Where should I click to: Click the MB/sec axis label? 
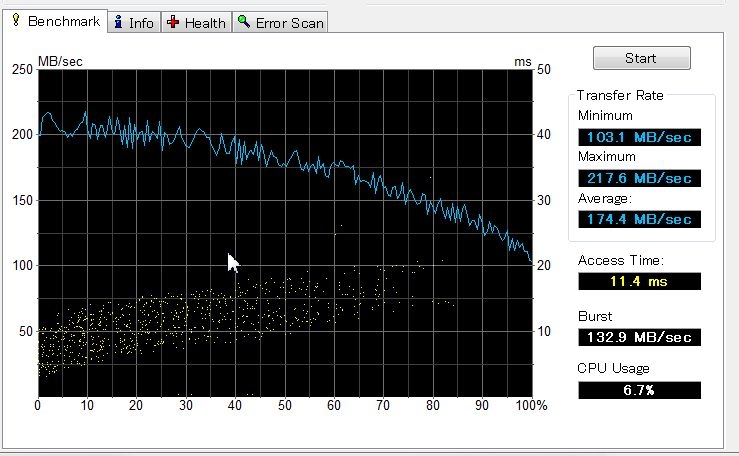[60, 62]
